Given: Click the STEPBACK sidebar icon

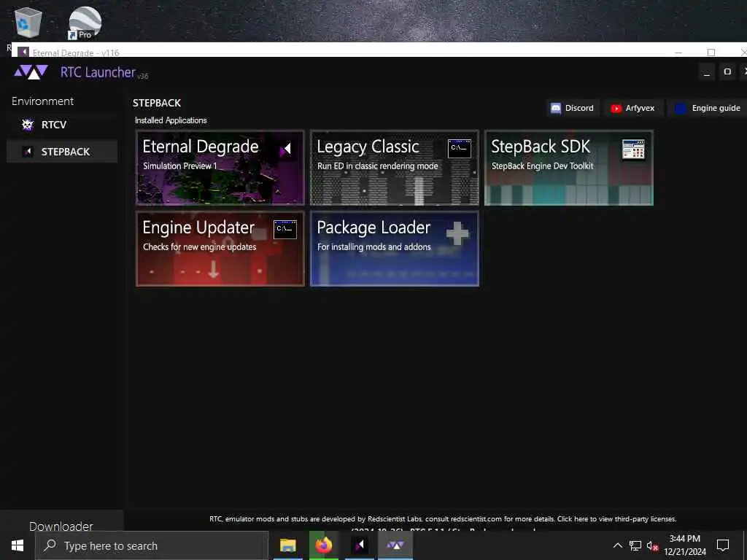Looking at the screenshot, I should coord(28,152).
